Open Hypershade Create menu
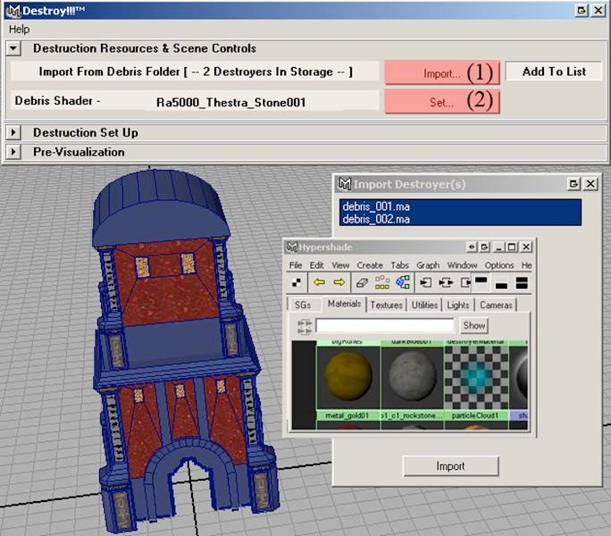 pyautogui.click(x=370, y=265)
